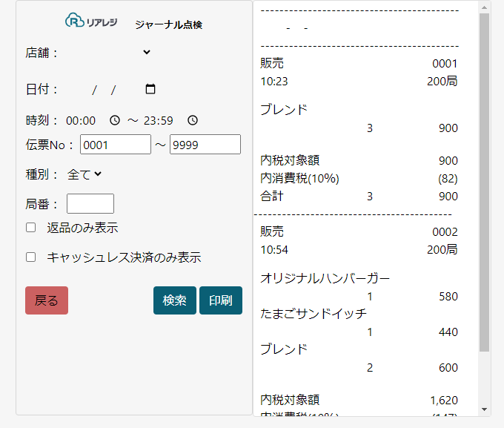Click the 印刷 print button
504x428 pixels.
click(221, 300)
